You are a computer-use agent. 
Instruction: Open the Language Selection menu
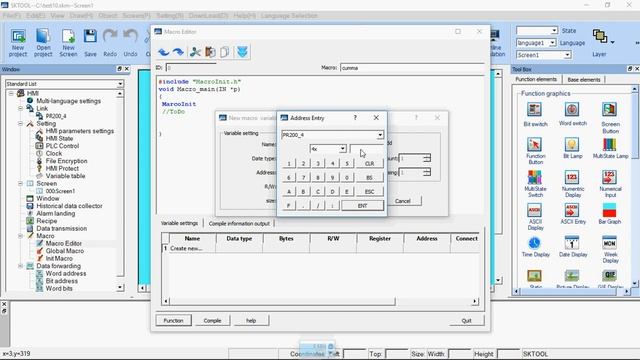coord(289,16)
